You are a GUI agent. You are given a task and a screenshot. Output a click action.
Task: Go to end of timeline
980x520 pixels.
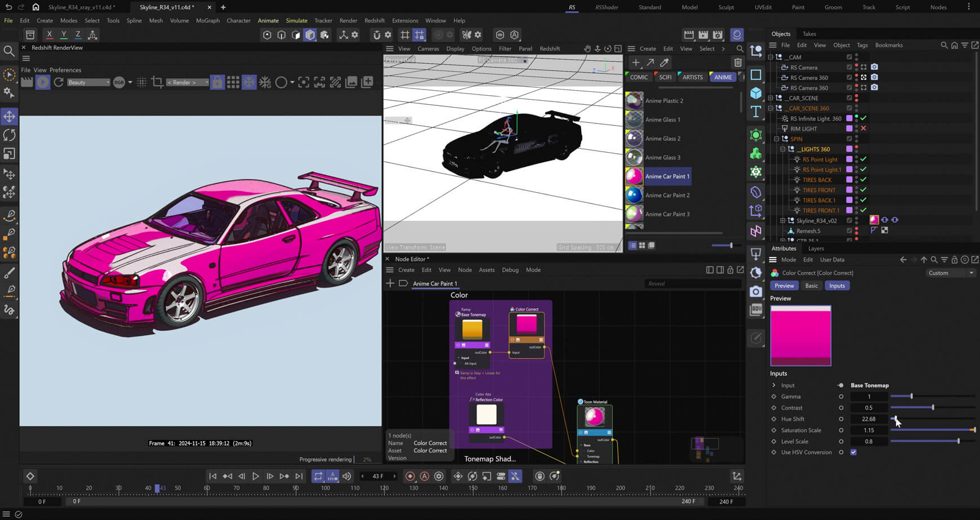299,476
